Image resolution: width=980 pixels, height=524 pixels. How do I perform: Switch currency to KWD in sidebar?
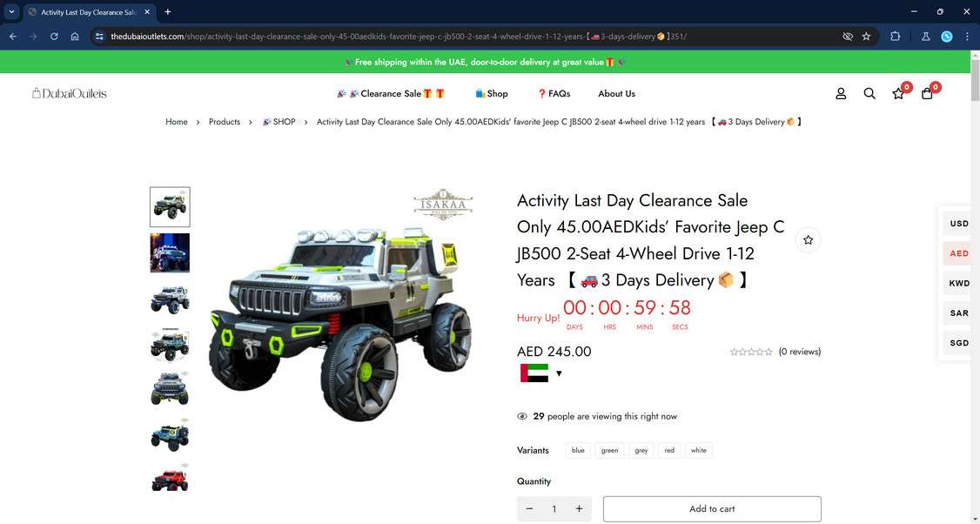[959, 283]
